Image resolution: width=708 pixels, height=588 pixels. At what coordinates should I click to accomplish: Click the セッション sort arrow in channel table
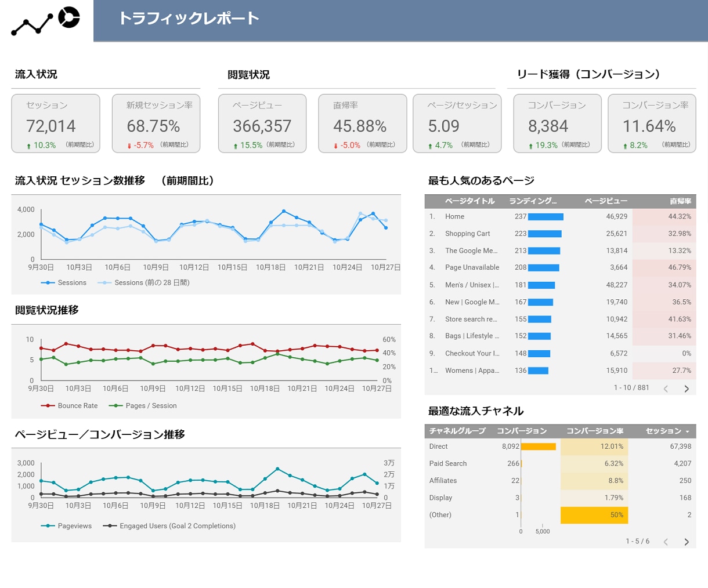[x=688, y=431]
